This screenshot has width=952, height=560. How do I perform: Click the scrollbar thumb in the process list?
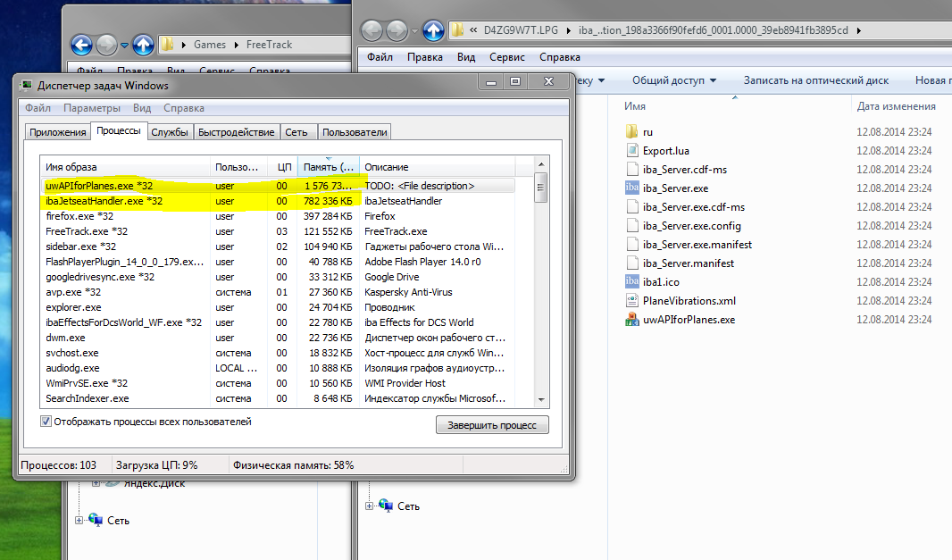pos(540,188)
